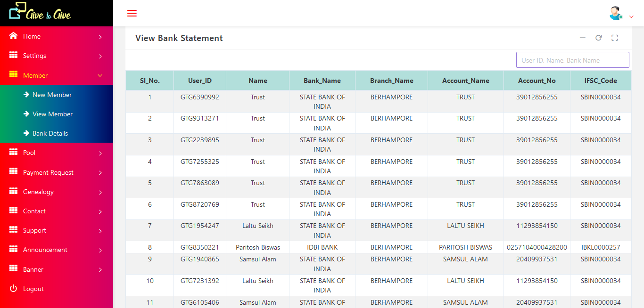The height and width of the screenshot is (308, 644).
Task: Expand the Home menu chevron
Action: click(100, 37)
